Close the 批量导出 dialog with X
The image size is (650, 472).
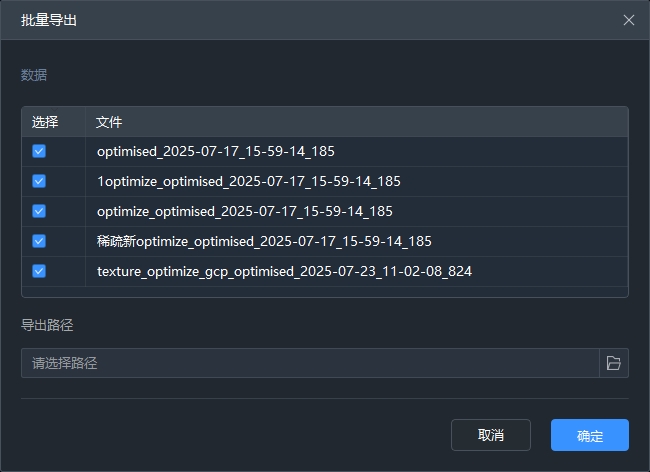[x=629, y=20]
